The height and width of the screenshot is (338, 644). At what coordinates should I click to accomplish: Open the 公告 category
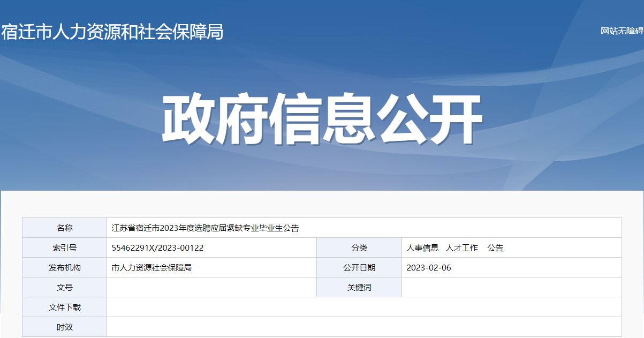495,248
